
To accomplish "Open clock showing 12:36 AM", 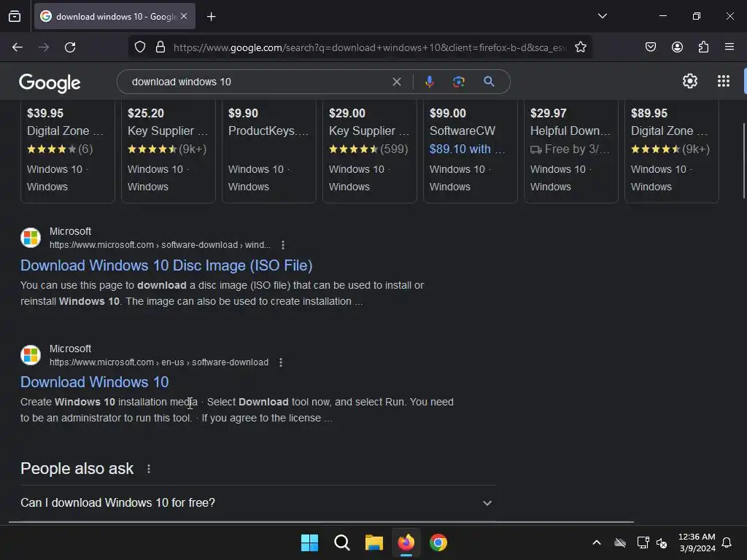I will [x=697, y=542].
